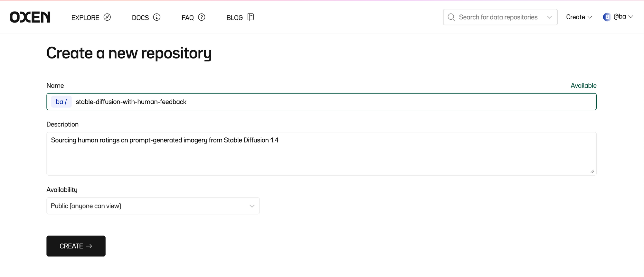Open the Availability dropdown showing Public

[x=153, y=206]
